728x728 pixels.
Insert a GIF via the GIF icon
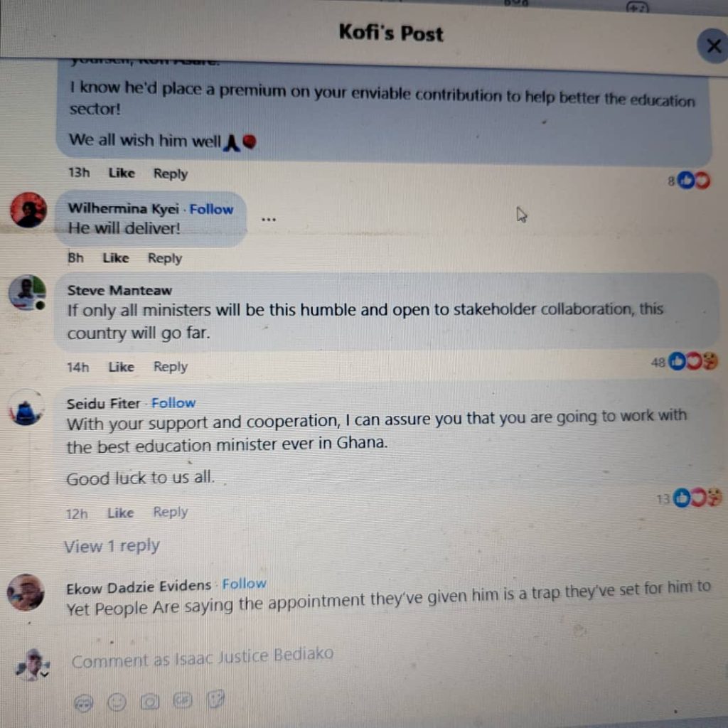click(183, 700)
